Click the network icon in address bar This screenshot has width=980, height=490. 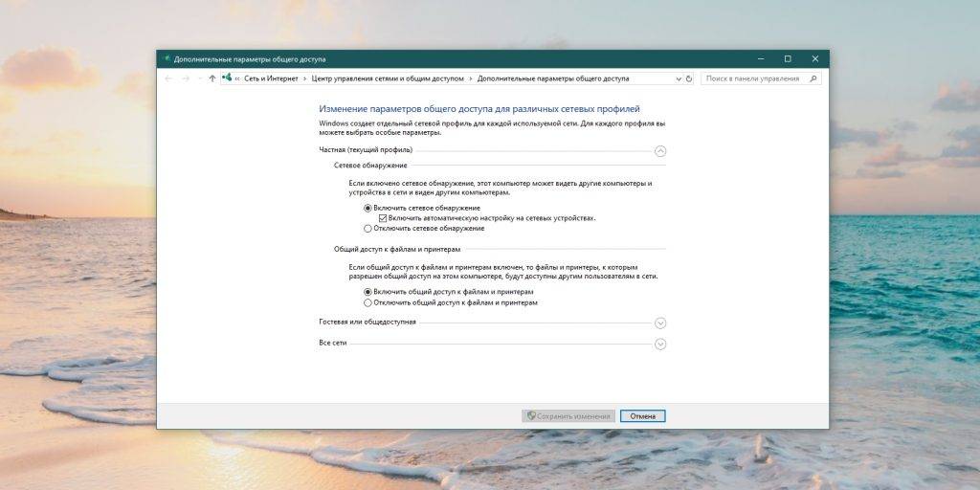tap(227, 78)
